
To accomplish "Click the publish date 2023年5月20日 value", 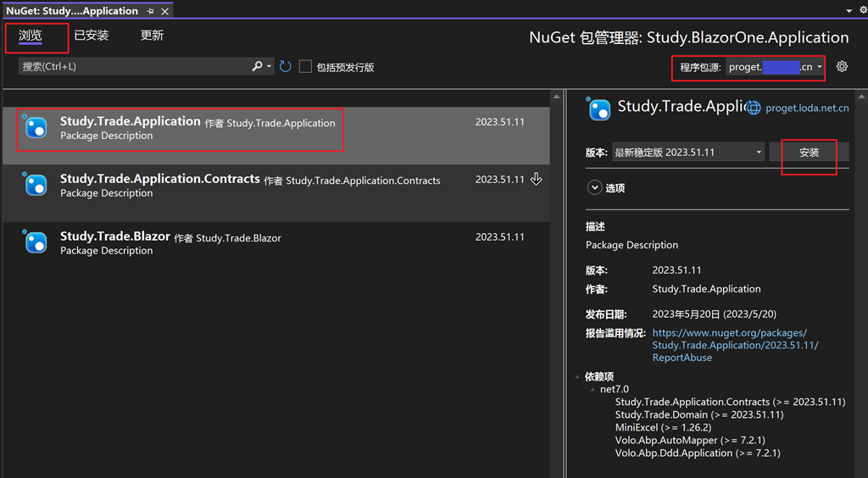I will click(714, 314).
